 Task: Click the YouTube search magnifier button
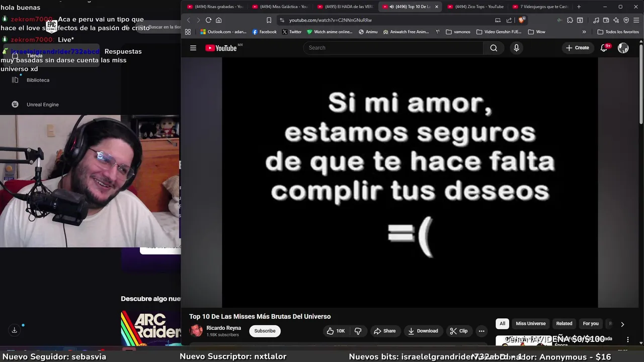click(x=494, y=48)
